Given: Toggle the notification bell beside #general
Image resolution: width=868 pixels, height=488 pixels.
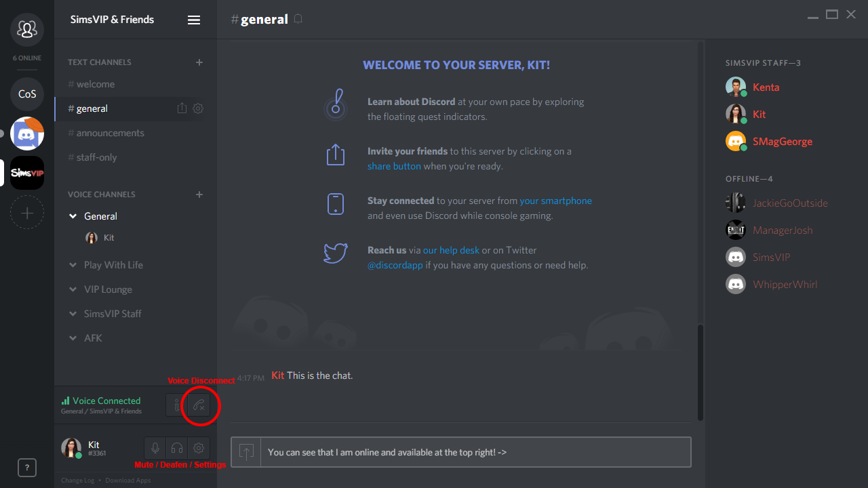Looking at the screenshot, I should tap(298, 19).
